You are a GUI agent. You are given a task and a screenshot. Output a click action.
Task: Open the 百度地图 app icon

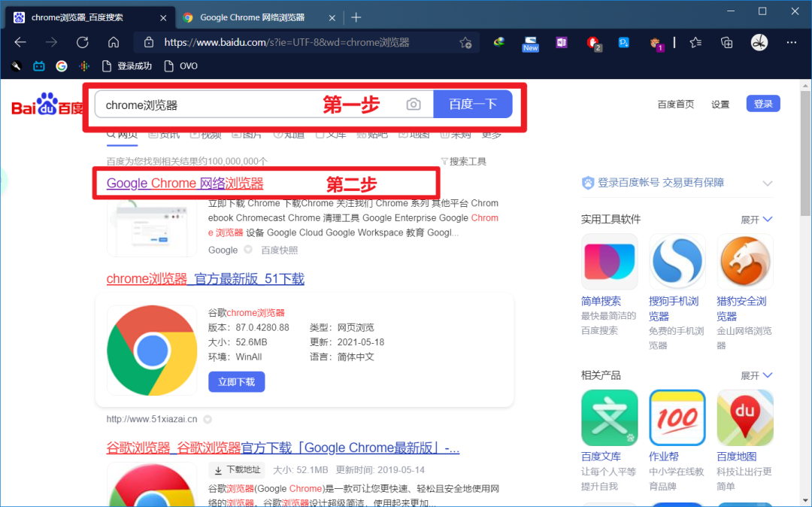pos(745,418)
